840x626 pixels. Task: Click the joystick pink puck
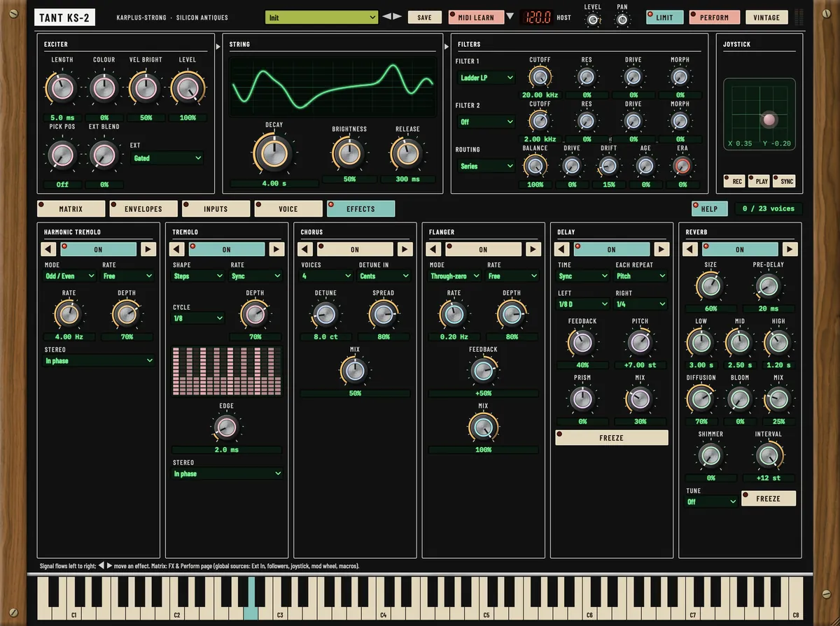pyautogui.click(x=769, y=120)
